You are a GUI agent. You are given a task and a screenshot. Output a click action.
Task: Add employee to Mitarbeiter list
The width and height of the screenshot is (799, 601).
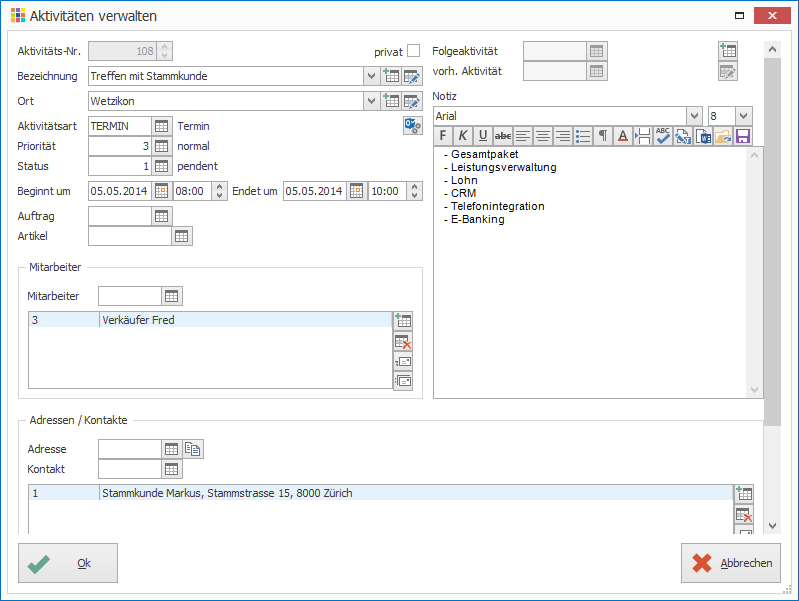tap(403, 321)
